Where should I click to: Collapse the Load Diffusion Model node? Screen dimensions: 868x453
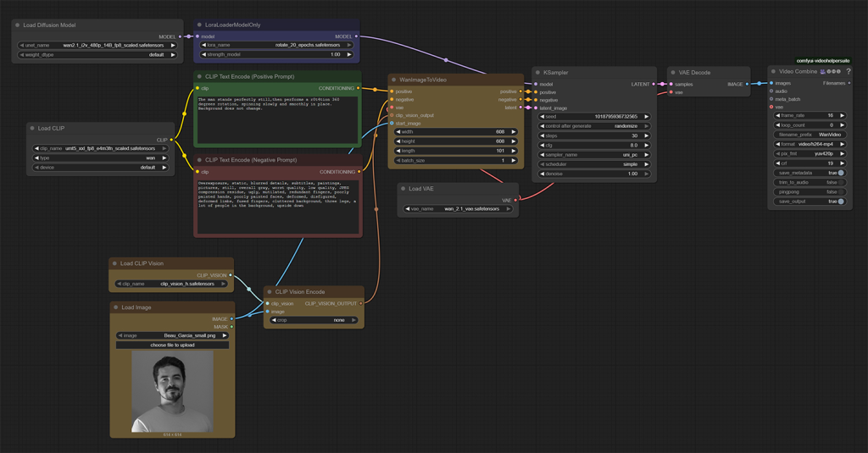[x=18, y=25]
